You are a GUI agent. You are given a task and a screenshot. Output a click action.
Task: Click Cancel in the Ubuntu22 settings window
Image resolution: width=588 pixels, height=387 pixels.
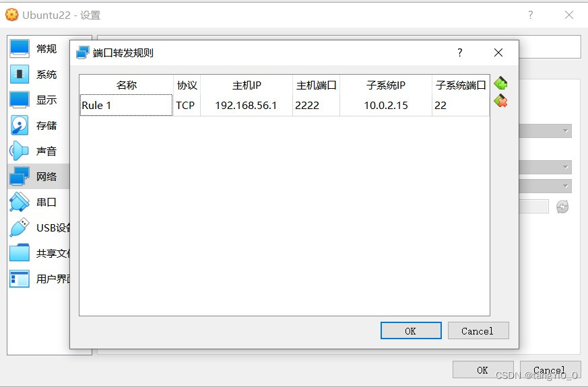[x=550, y=370]
